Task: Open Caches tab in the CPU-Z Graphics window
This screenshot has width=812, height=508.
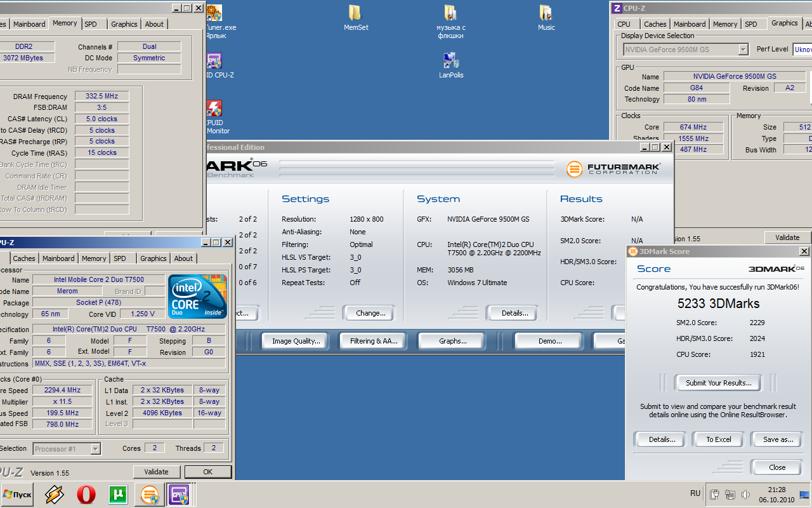Action: [655, 24]
